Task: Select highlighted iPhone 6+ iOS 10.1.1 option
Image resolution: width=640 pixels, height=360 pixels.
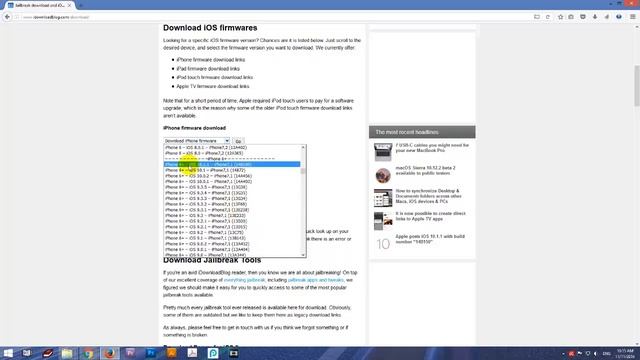Action: 232,164
